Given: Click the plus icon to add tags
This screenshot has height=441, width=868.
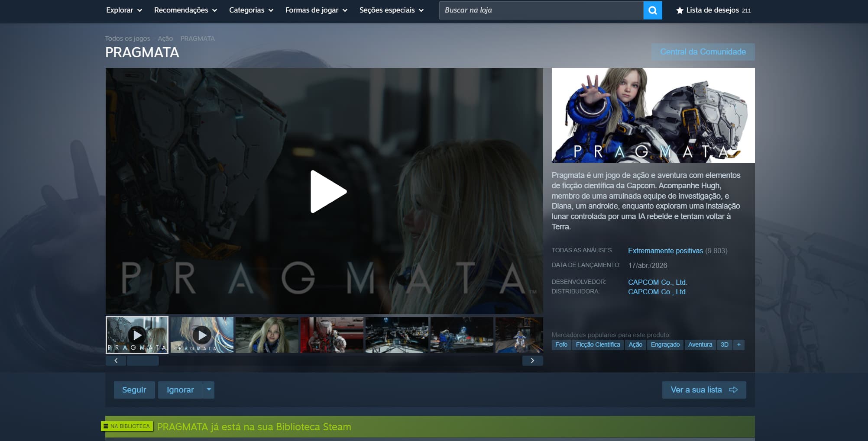Looking at the screenshot, I should pyautogui.click(x=738, y=344).
